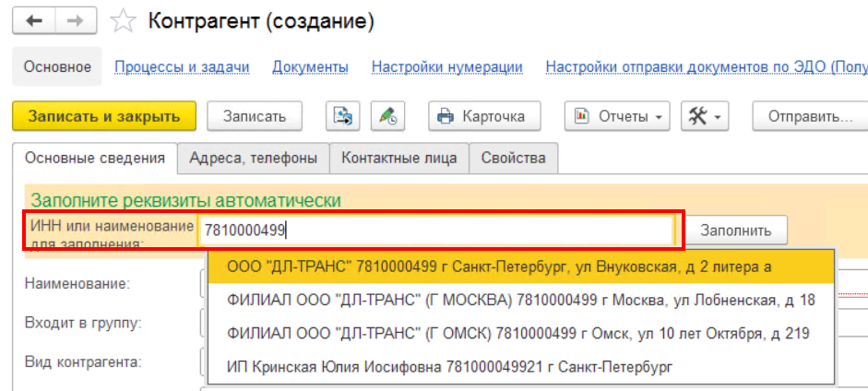The image size is (868, 391).
Task: Click the document transfer icon button
Action: click(342, 116)
